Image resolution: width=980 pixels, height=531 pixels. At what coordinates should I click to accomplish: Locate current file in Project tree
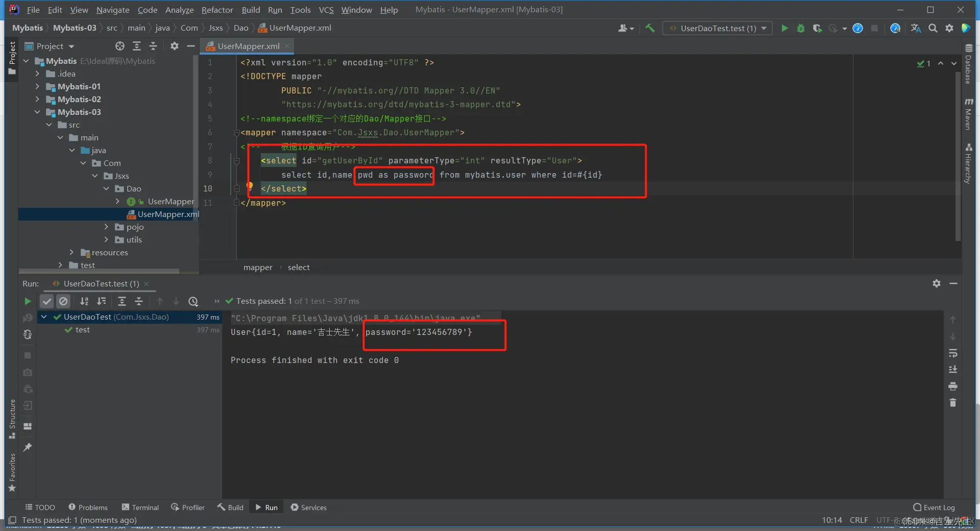point(120,46)
